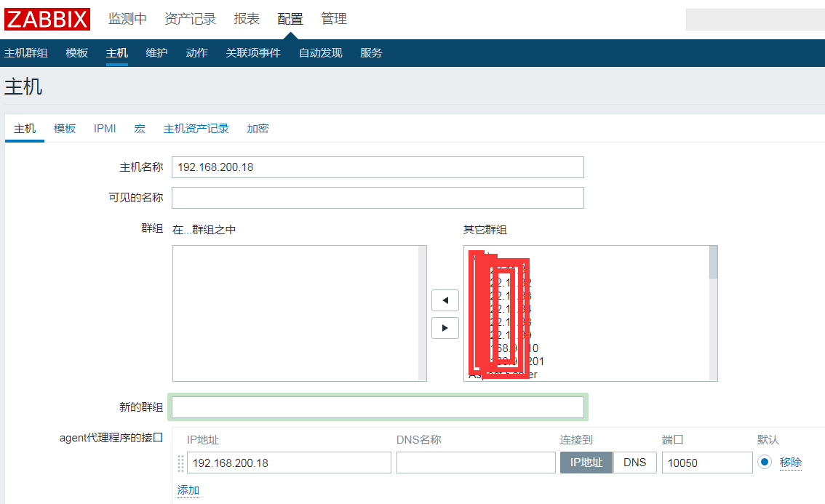Go to 主机 in the blue submenu bar
825x504 pixels.
pos(117,52)
